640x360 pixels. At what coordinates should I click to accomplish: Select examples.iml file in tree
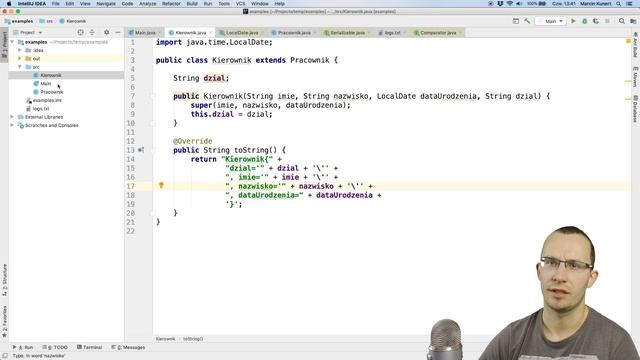pos(47,100)
